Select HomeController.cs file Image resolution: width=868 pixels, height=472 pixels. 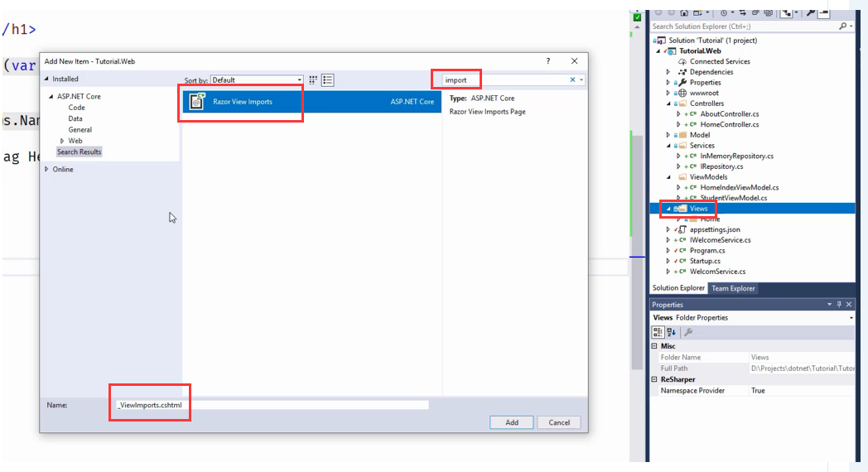click(x=730, y=124)
